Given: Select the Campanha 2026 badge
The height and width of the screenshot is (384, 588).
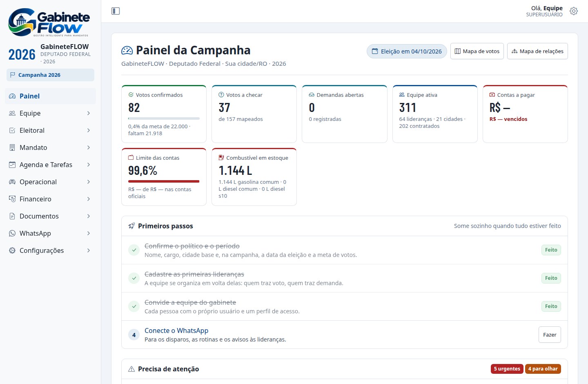Looking at the screenshot, I should pos(50,75).
